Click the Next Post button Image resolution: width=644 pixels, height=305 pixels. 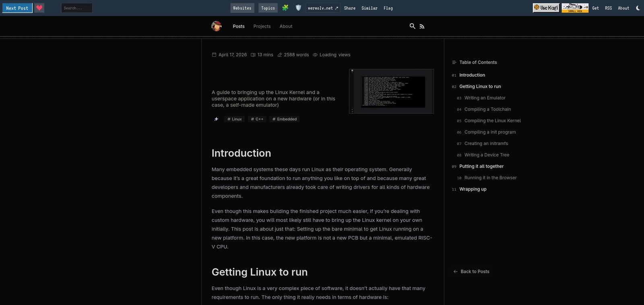click(17, 8)
